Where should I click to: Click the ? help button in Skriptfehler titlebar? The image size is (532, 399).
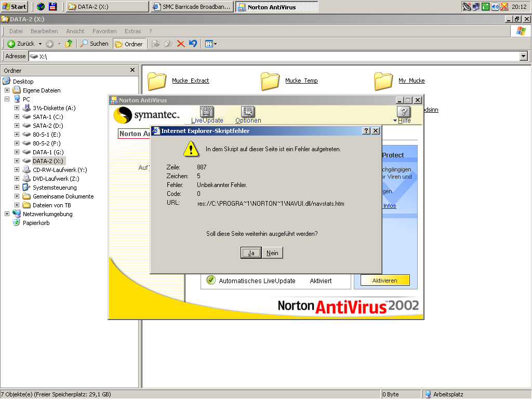[x=366, y=131]
